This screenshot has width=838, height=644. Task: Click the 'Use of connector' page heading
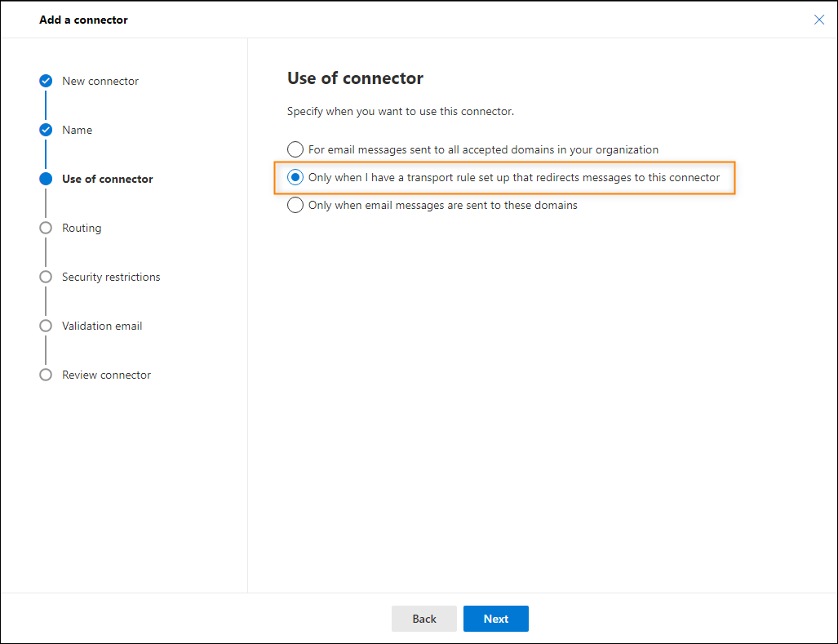click(x=355, y=78)
